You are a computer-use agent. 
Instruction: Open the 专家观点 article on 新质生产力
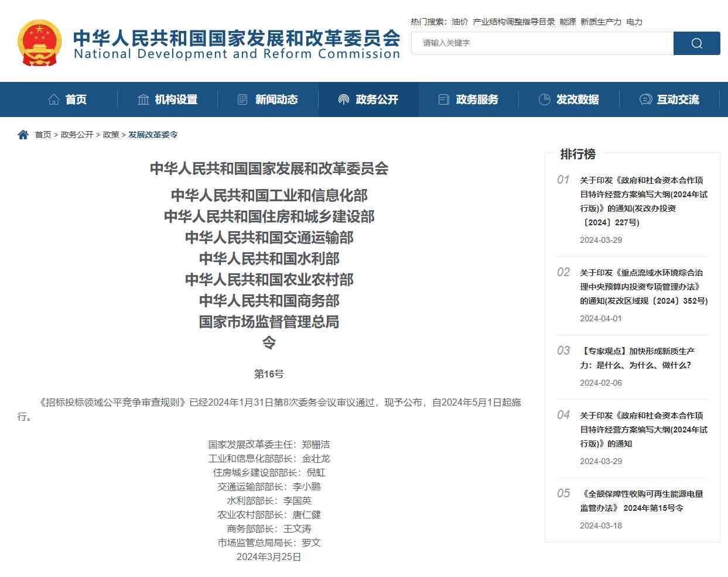[x=637, y=358]
